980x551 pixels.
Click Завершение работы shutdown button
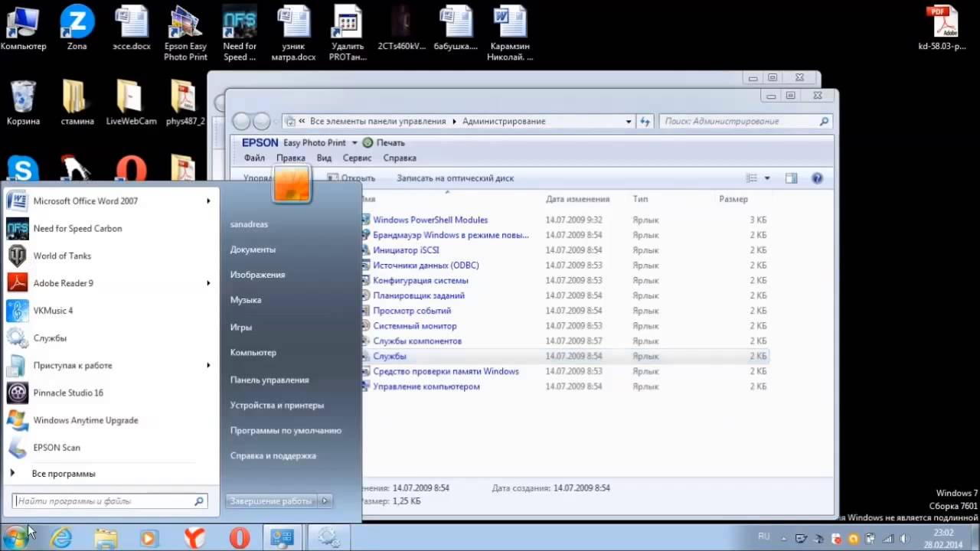271,501
